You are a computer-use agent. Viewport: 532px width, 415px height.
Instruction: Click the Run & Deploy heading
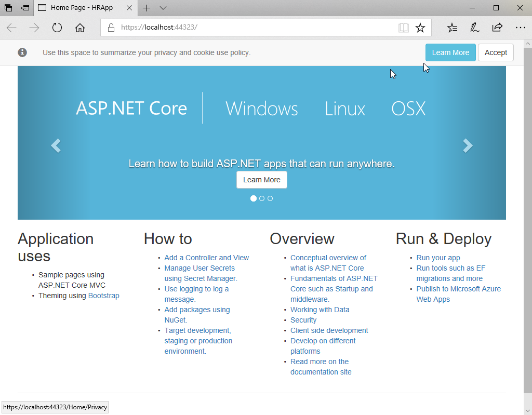(444, 239)
